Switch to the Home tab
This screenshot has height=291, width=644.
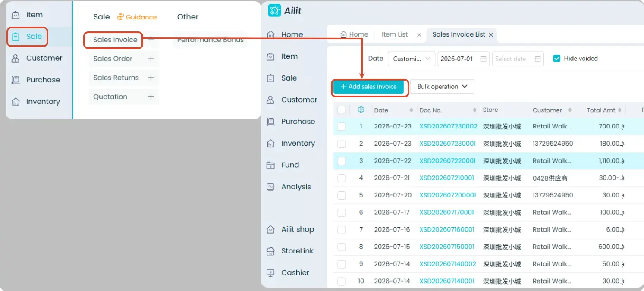pos(354,34)
